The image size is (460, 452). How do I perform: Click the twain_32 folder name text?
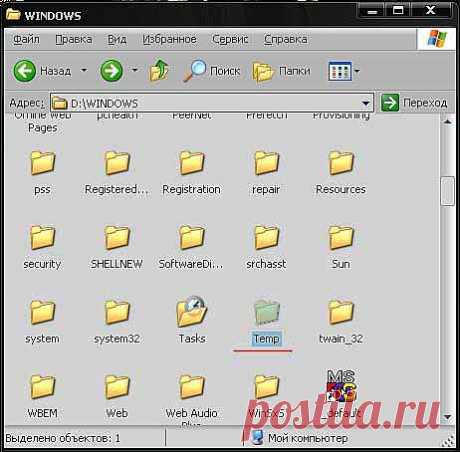coord(341,339)
